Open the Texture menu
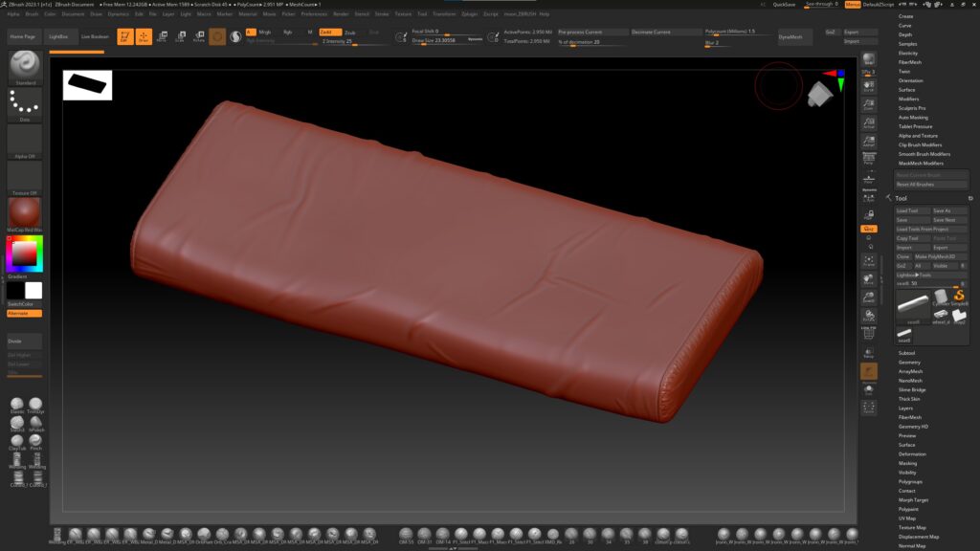This screenshot has height=551, width=980. 402,13
